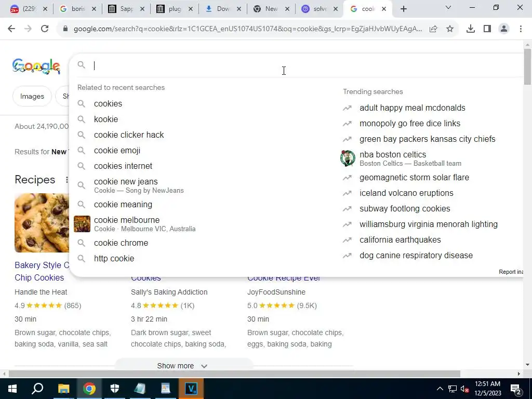Viewport: 532px width, 399px height.
Task: Click the share page icon in address bar
Action: tap(433, 29)
